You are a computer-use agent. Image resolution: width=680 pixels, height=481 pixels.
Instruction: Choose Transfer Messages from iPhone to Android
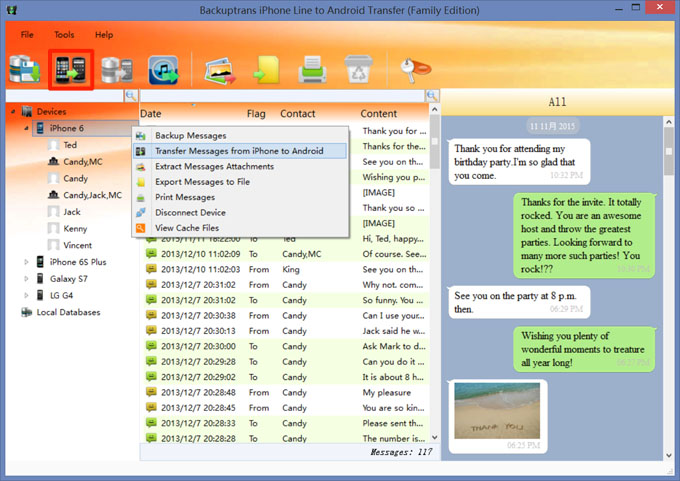coord(240,151)
